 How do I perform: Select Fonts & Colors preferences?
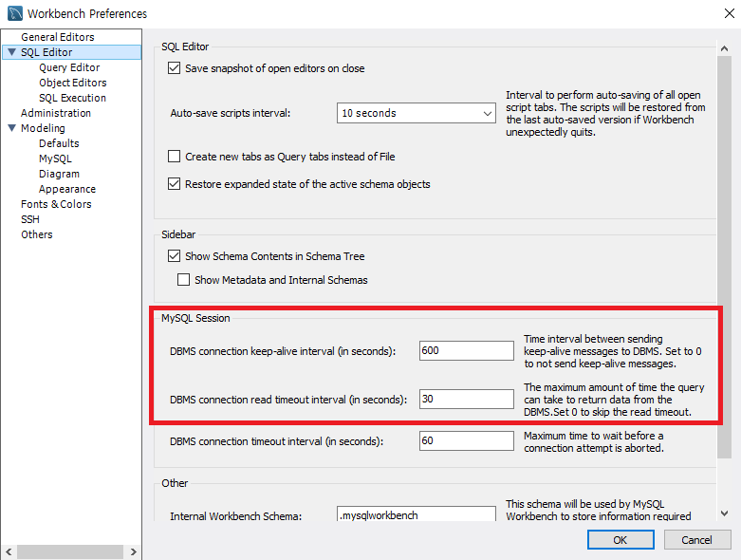tap(56, 204)
